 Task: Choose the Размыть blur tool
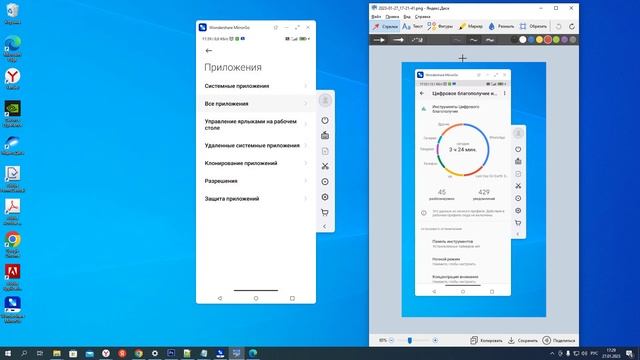[501, 27]
